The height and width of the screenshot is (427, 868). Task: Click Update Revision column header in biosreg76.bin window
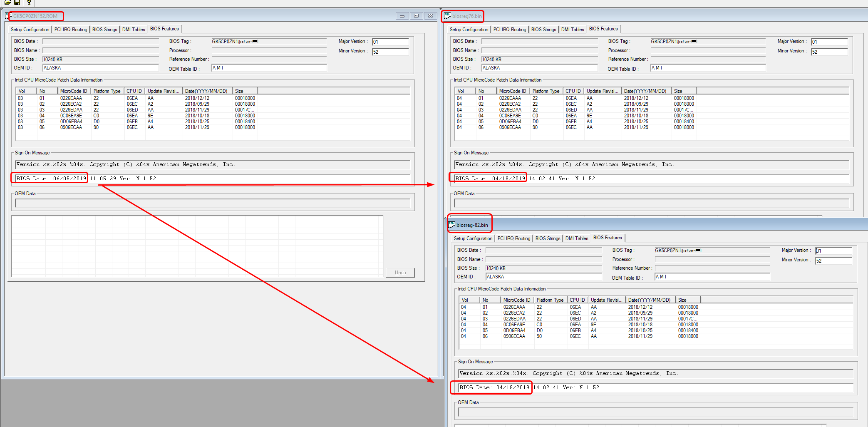pyautogui.click(x=603, y=91)
